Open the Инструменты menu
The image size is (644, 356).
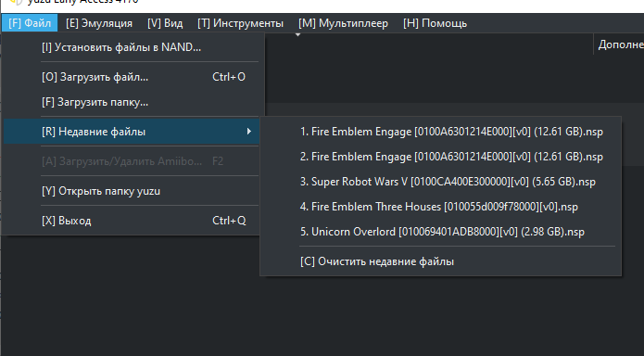click(240, 23)
